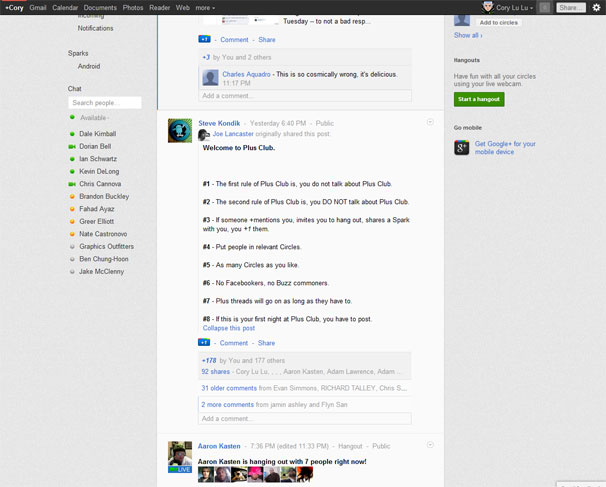Expand 2 more comments

(227, 405)
